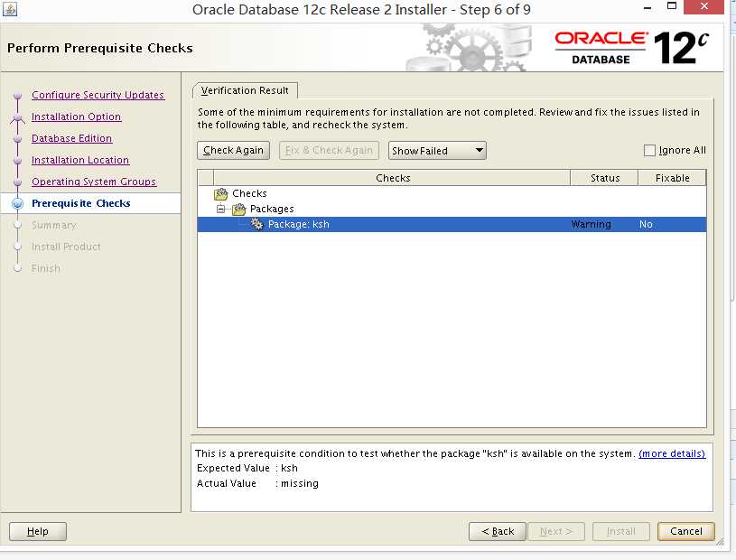Click the Actual Value : missing text
The image size is (736, 560).
point(257,483)
